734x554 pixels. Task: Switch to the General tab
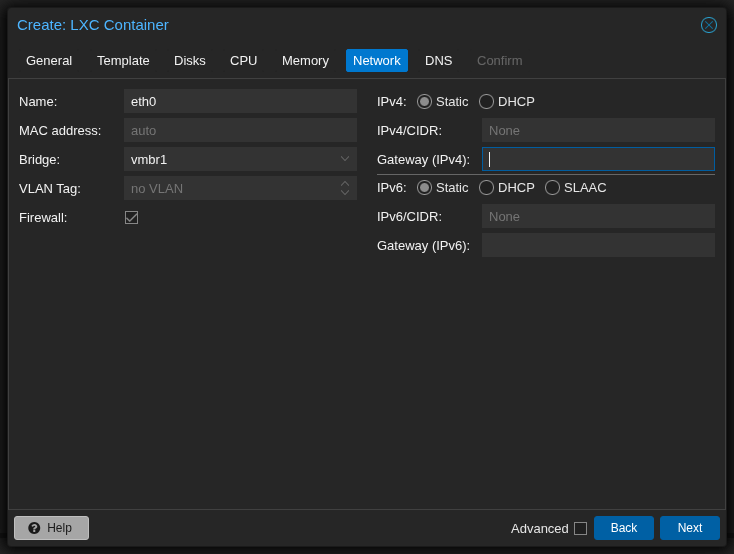(x=49, y=60)
